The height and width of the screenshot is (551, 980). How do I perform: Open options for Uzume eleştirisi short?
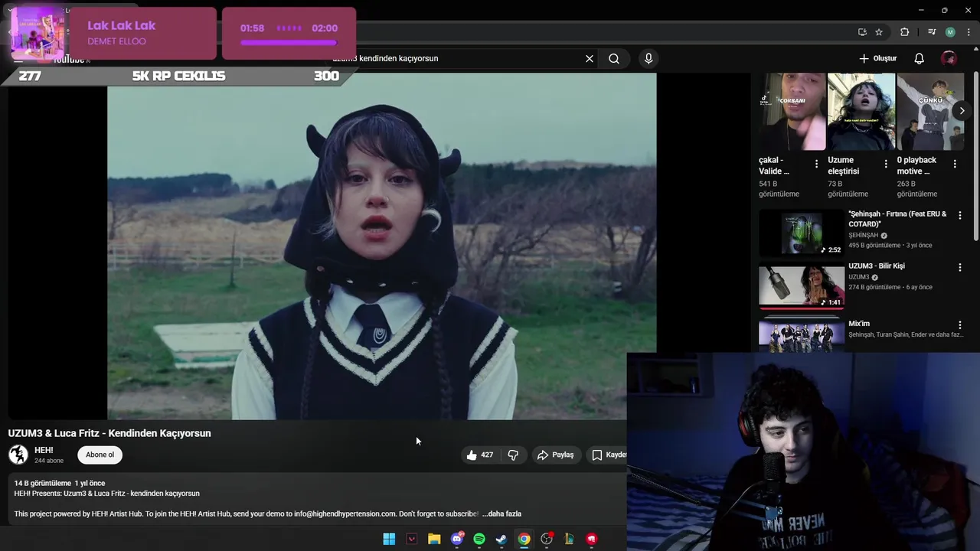[x=886, y=164]
